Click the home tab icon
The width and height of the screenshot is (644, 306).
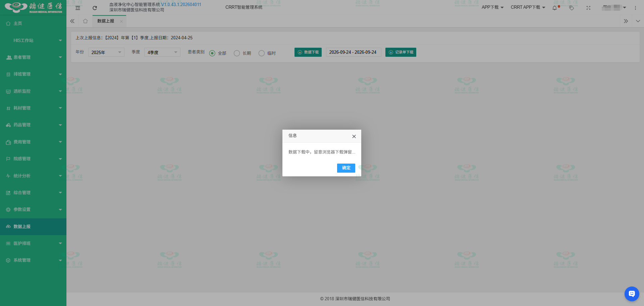click(x=86, y=21)
